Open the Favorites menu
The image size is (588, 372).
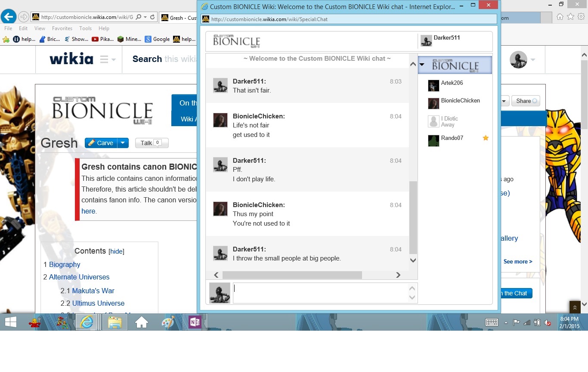pyautogui.click(x=62, y=28)
